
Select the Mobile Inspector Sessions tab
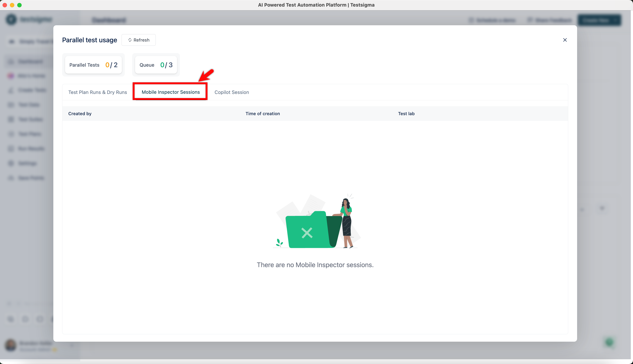[170, 92]
